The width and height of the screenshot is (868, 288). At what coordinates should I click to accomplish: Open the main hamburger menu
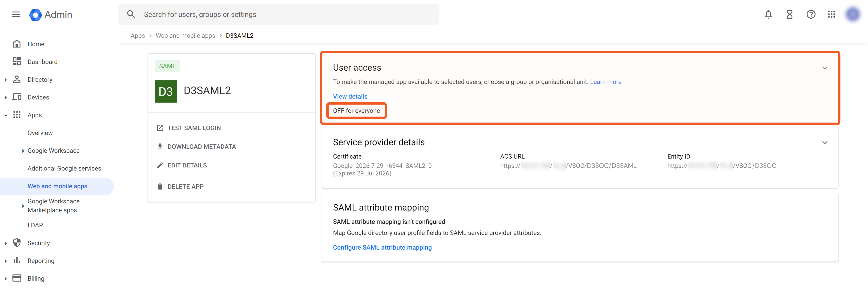click(16, 14)
